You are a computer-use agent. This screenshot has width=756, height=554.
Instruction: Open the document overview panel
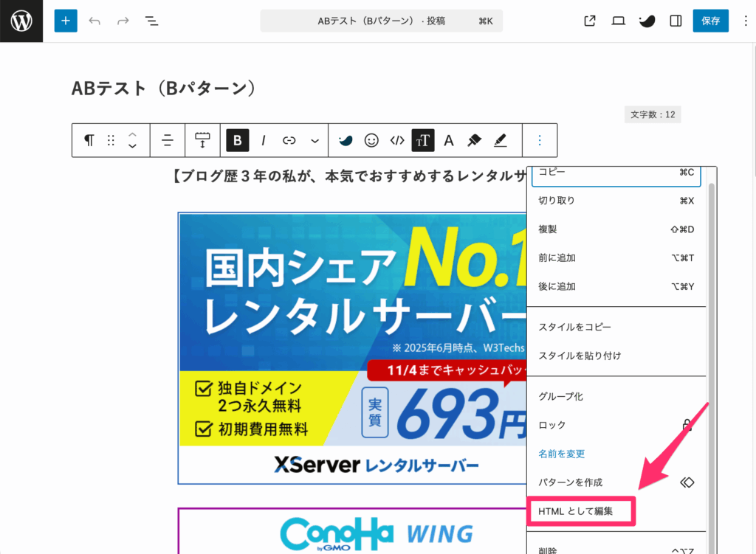click(x=151, y=21)
